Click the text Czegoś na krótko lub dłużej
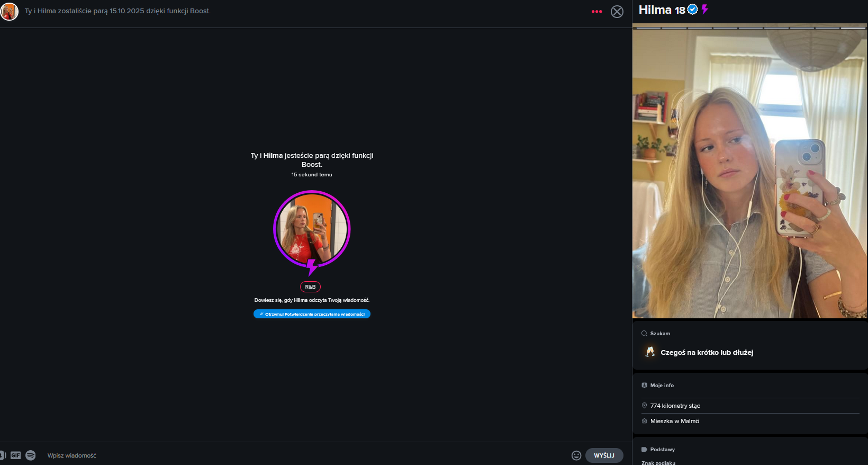Viewport: 868px width, 465px height. tap(707, 353)
